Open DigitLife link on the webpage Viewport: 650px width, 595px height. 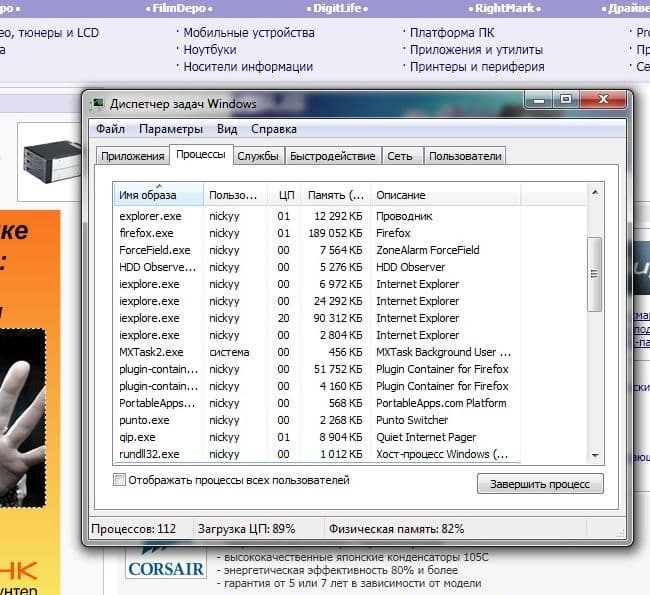point(337,8)
